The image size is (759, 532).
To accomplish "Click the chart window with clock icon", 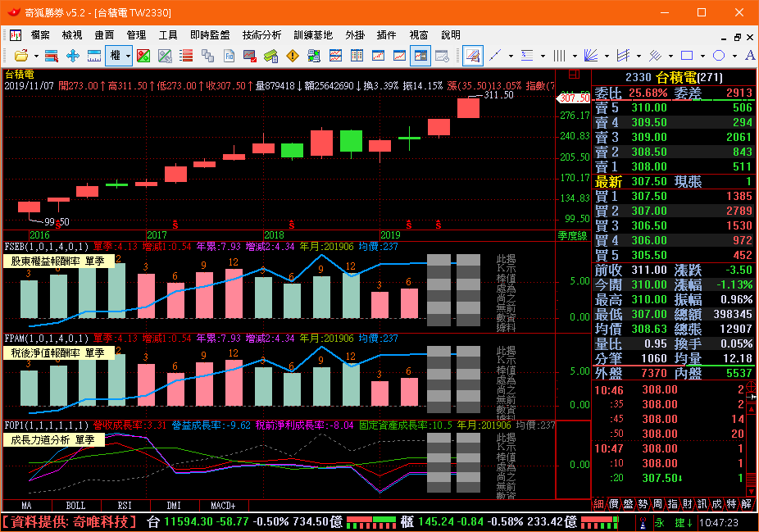I will (442, 56).
